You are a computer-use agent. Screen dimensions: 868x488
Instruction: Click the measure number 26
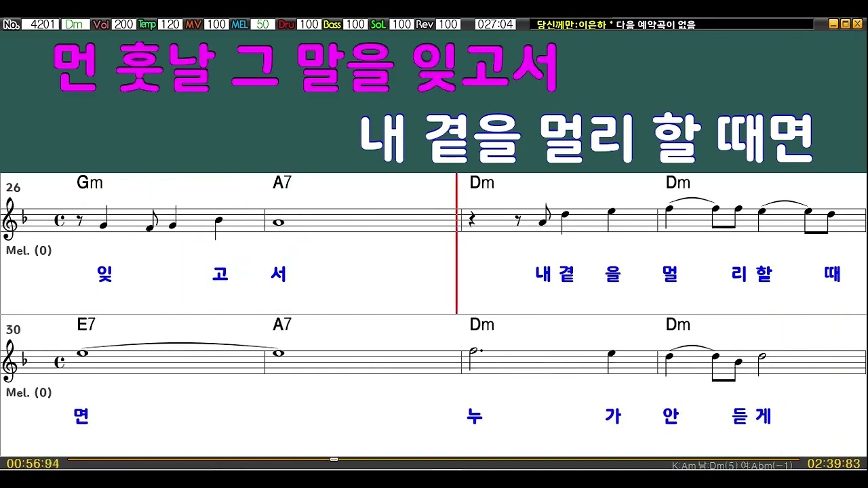point(13,188)
